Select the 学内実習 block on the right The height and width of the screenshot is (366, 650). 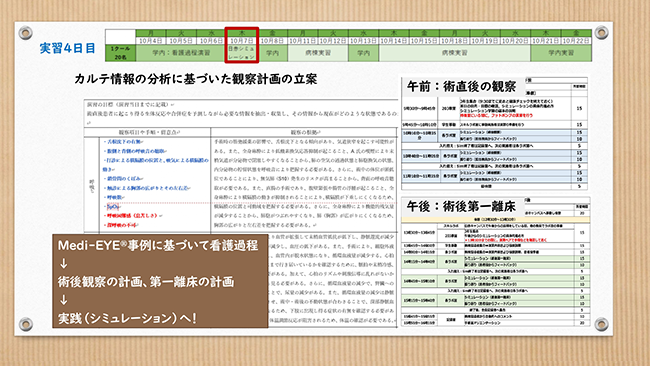561,53
